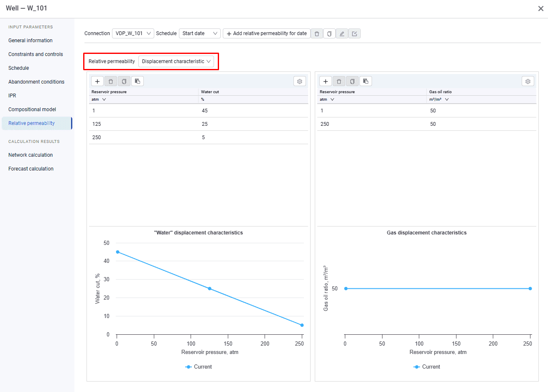Screen dimensions: 548x392
Task: Toggle Current legend in gas chart
Action: click(427, 367)
